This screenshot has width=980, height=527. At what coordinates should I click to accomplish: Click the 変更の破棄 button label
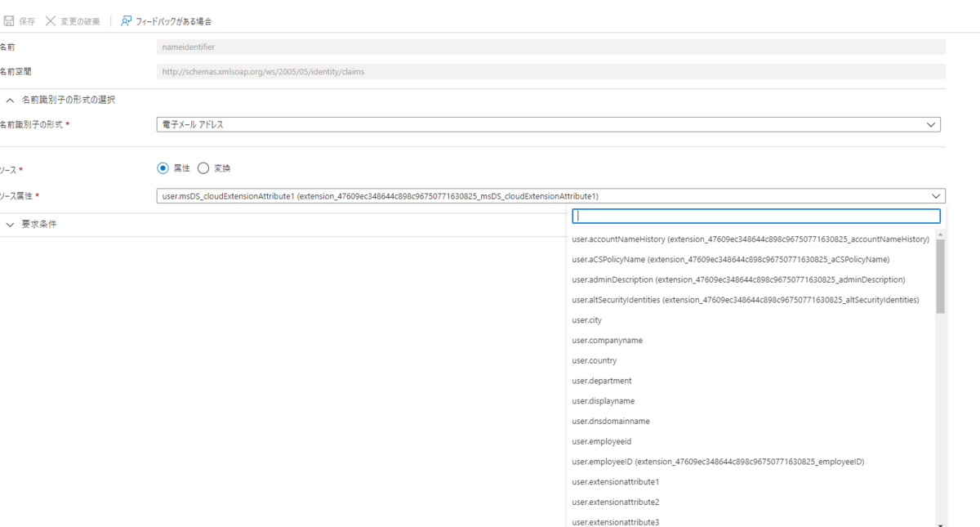click(x=80, y=21)
